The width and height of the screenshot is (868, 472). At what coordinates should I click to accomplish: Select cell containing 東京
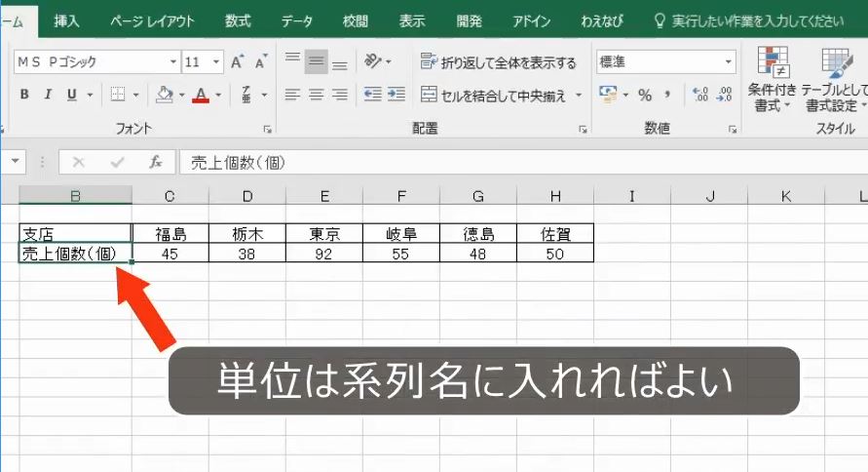click(x=324, y=234)
